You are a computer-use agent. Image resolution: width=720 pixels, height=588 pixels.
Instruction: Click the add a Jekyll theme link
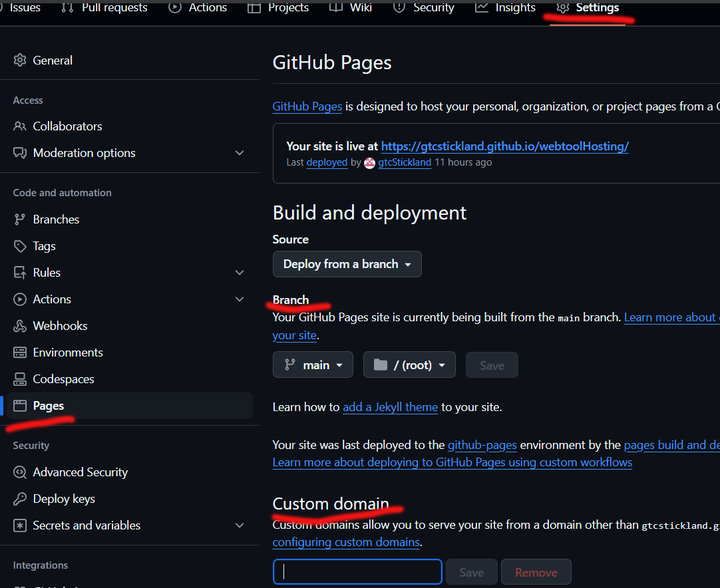391,407
